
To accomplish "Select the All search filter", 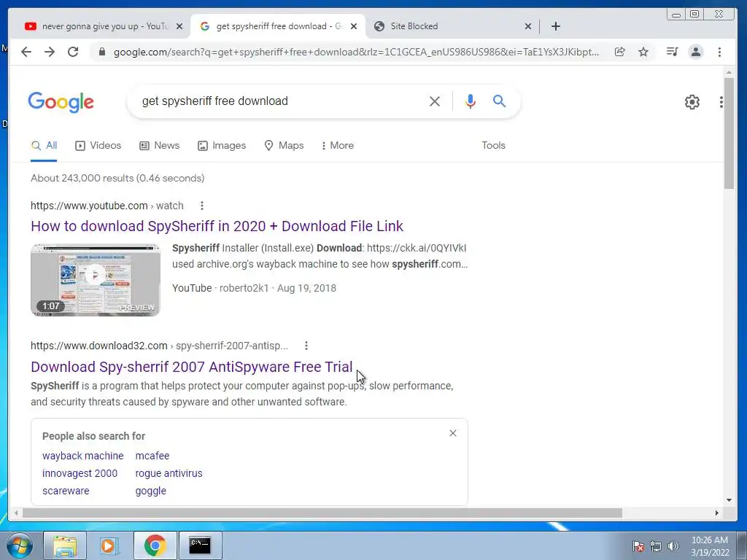I will click(44, 146).
